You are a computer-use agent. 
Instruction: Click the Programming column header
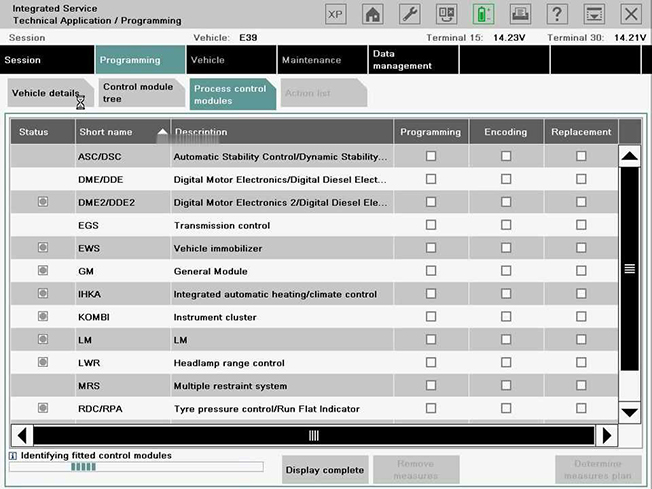431,132
